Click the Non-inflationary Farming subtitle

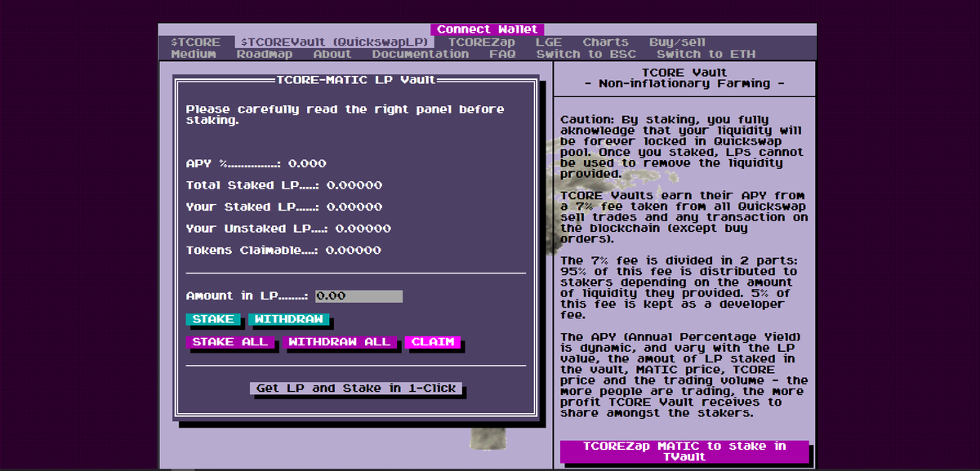[x=684, y=83]
